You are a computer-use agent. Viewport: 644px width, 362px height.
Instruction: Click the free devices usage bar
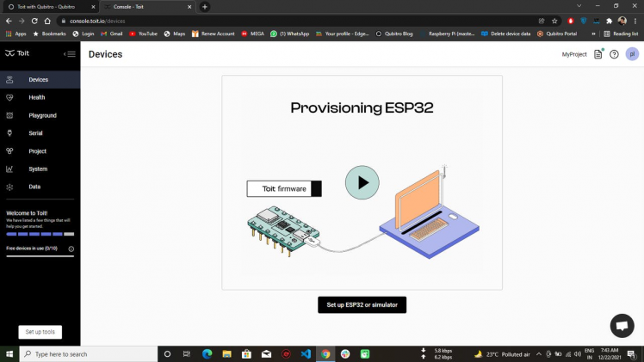pos(40,256)
